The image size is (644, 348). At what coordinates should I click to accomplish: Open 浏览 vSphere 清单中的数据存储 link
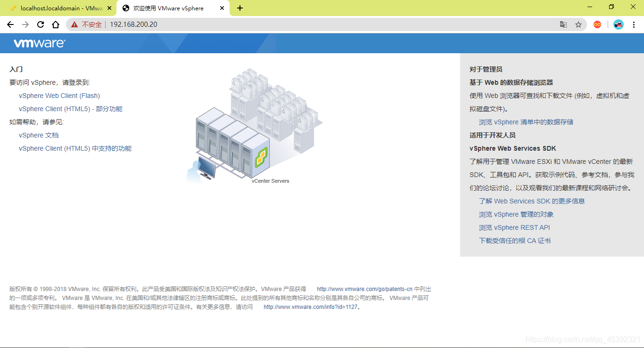tap(526, 122)
